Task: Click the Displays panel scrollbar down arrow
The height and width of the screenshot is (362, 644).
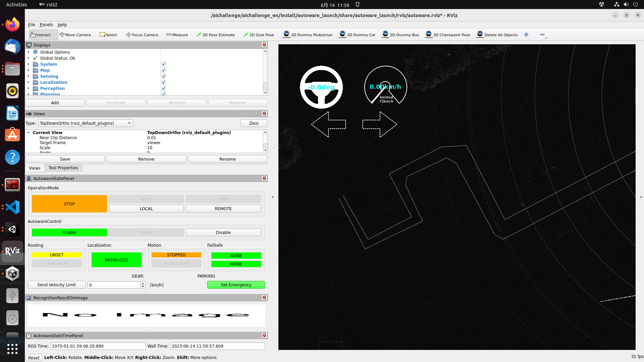Action: [x=265, y=93]
